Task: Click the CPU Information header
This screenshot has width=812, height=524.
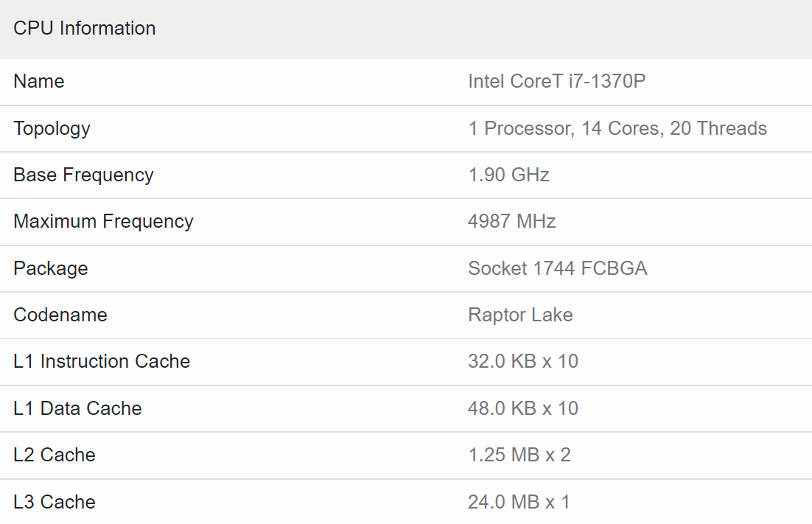Action: click(x=85, y=28)
